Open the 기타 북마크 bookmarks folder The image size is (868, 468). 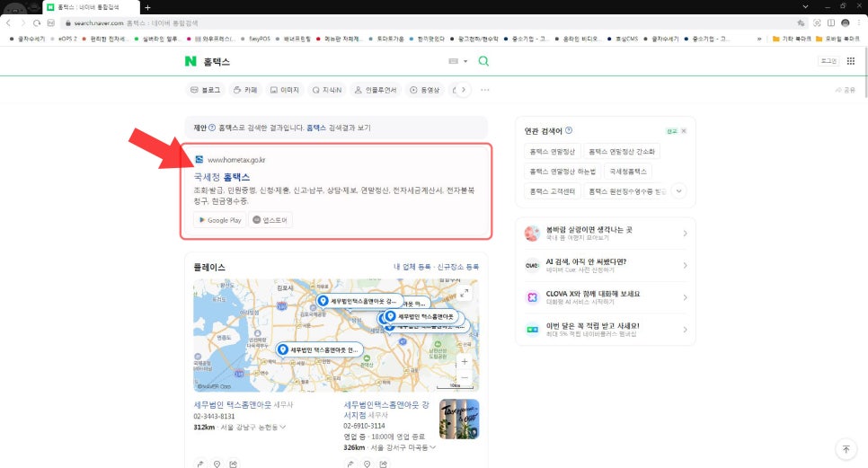(x=792, y=39)
